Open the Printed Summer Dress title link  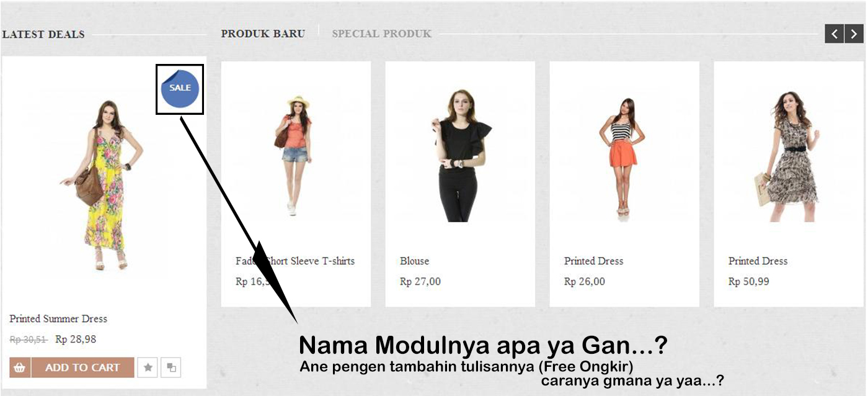click(x=58, y=318)
